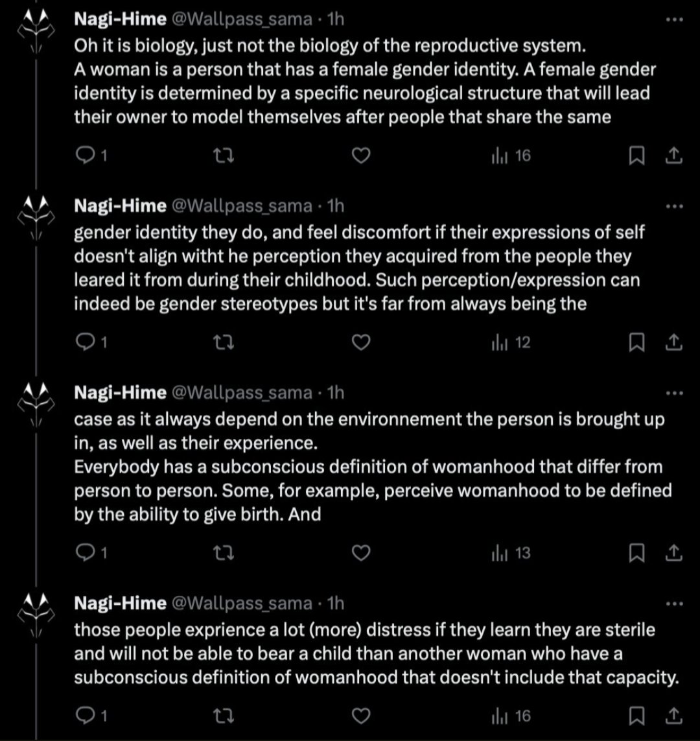
Task: Open more options on third tweet about environnement
Action: click(674, 393)
